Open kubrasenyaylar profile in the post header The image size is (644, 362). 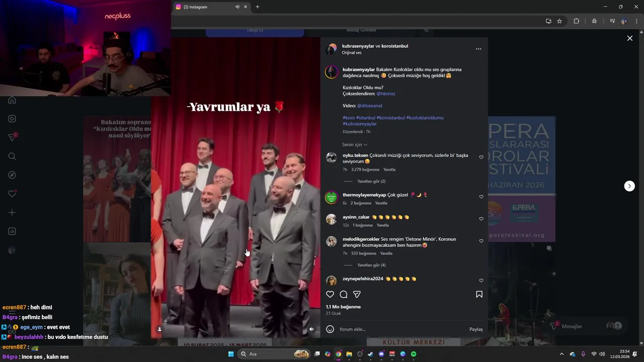[x=358, y=46]
